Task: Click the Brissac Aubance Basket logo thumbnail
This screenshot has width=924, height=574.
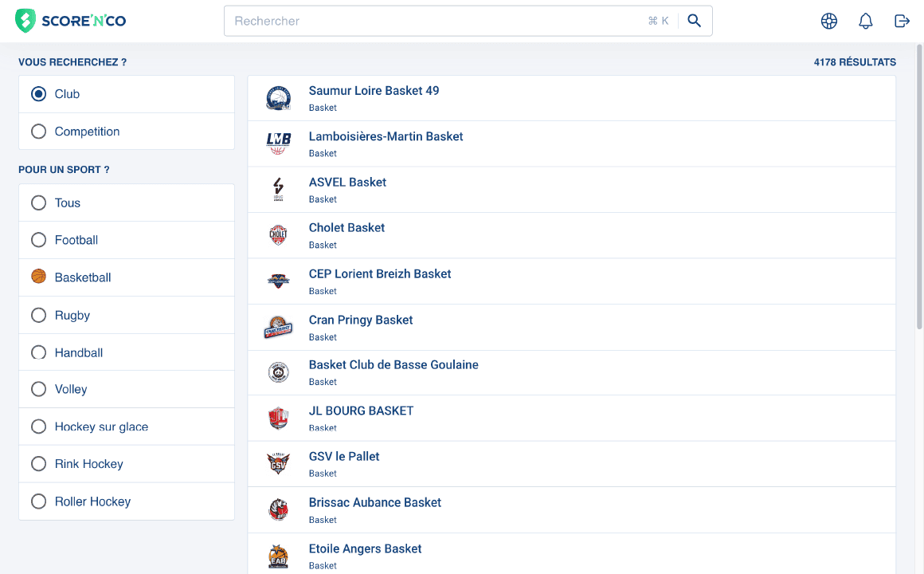Action: [x=278, y=510]
